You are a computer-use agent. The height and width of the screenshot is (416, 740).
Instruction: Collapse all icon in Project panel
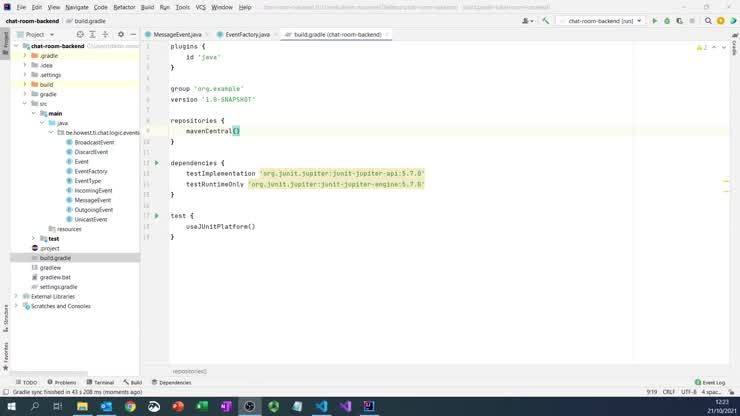coord(105,34)
